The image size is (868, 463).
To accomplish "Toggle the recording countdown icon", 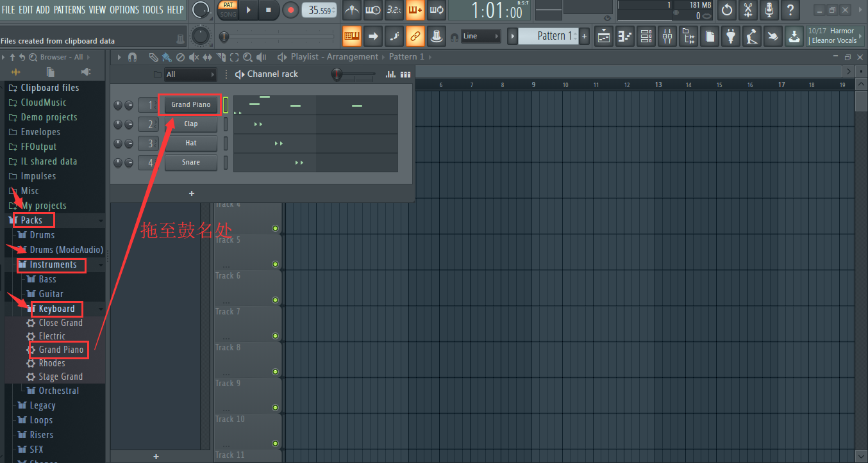I will point(394,10).
